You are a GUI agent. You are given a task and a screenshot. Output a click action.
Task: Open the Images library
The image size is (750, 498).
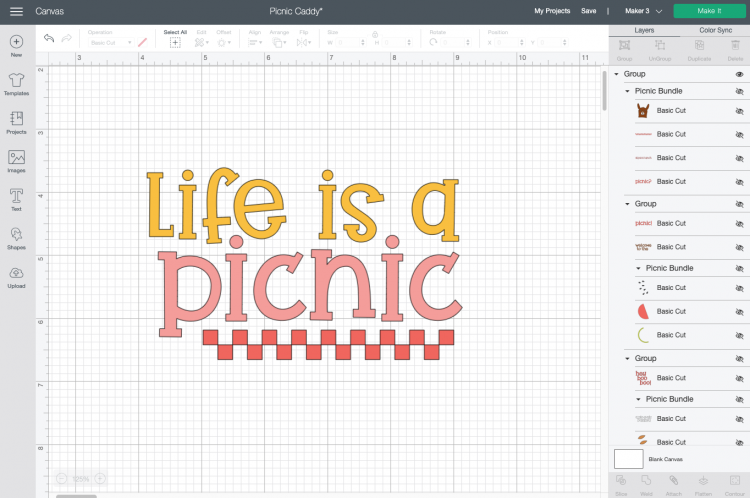coord(16,161)
